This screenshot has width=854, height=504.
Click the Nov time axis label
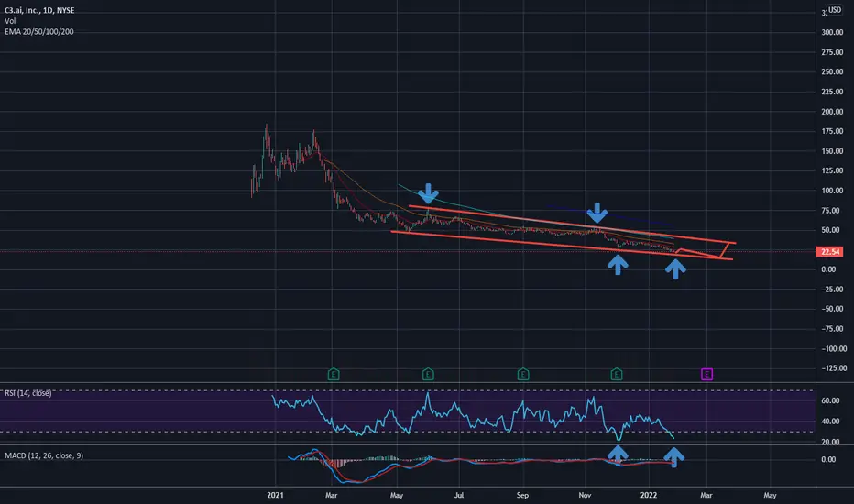585,495
